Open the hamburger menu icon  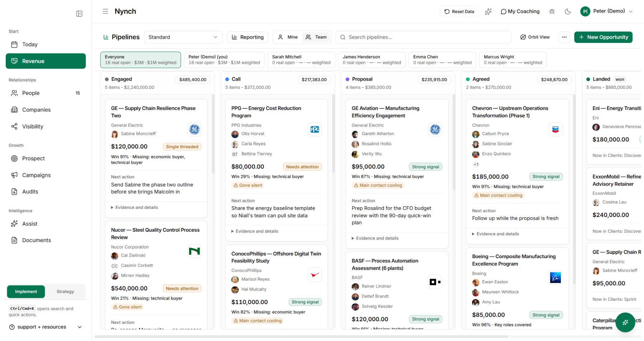tap(105, 11)
